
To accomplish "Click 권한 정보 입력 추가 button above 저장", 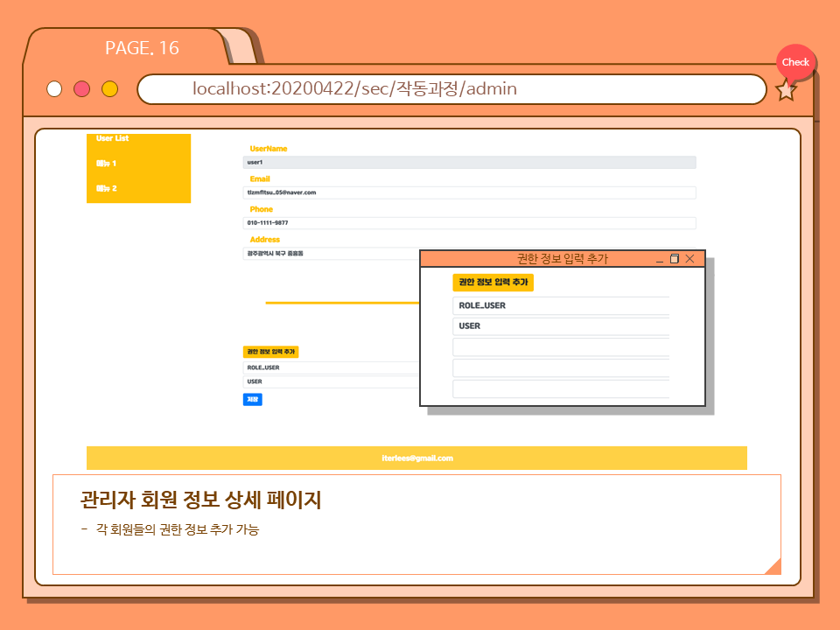I will (271, 352).
